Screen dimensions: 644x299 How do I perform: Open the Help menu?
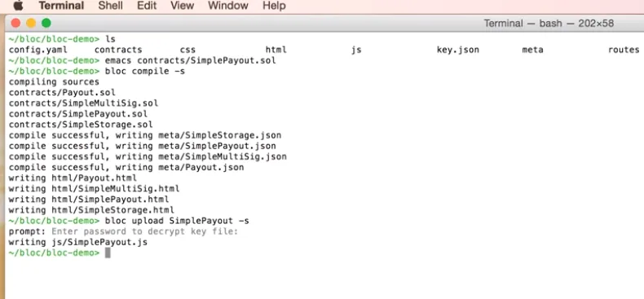point(274,6)
